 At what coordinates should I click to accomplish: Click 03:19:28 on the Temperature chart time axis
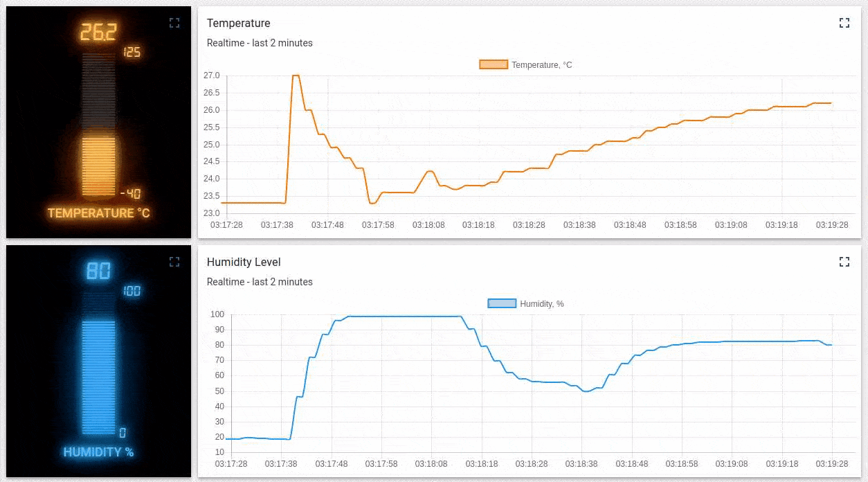tap(832, 225)
